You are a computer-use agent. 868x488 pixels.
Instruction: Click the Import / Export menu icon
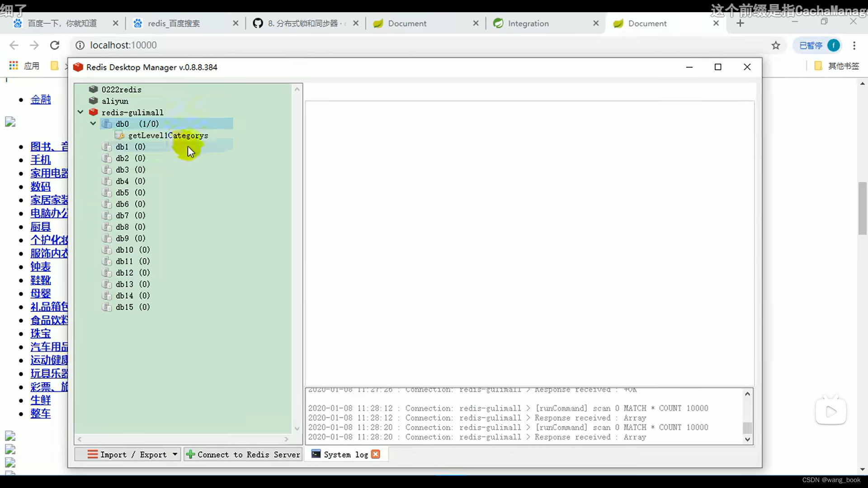(x=92, y=455)
